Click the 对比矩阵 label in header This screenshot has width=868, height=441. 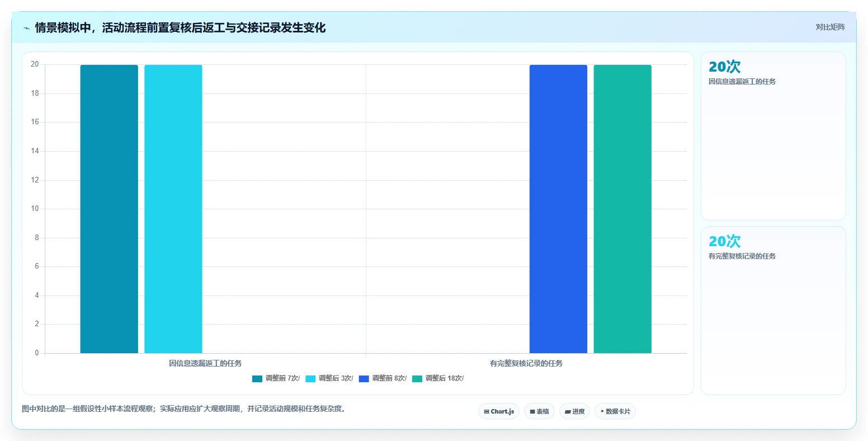tap(830, 27)
